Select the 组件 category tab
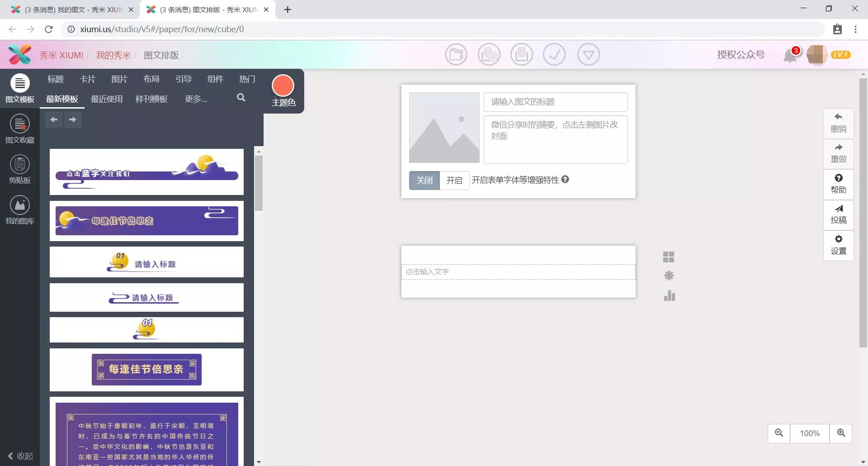Viewport: 868px width, 466px height. coord(215,79)
